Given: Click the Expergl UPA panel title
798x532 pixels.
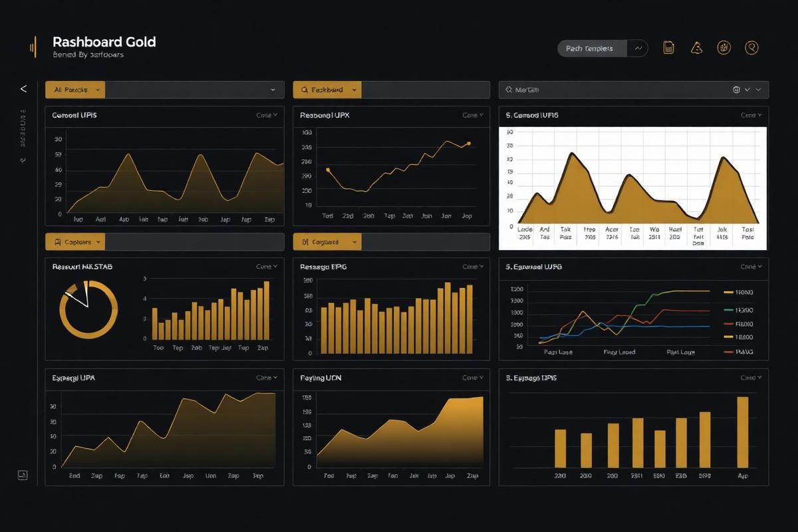Looking at the screenshot, I should pyautogui.click(x=73, y=378).
